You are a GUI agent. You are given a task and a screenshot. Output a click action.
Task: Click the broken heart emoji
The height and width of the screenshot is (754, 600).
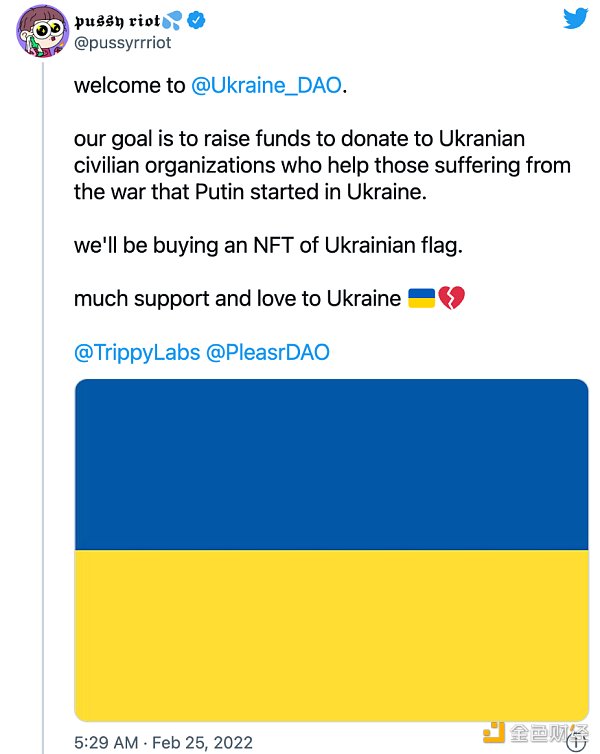(x=452, y=298)
